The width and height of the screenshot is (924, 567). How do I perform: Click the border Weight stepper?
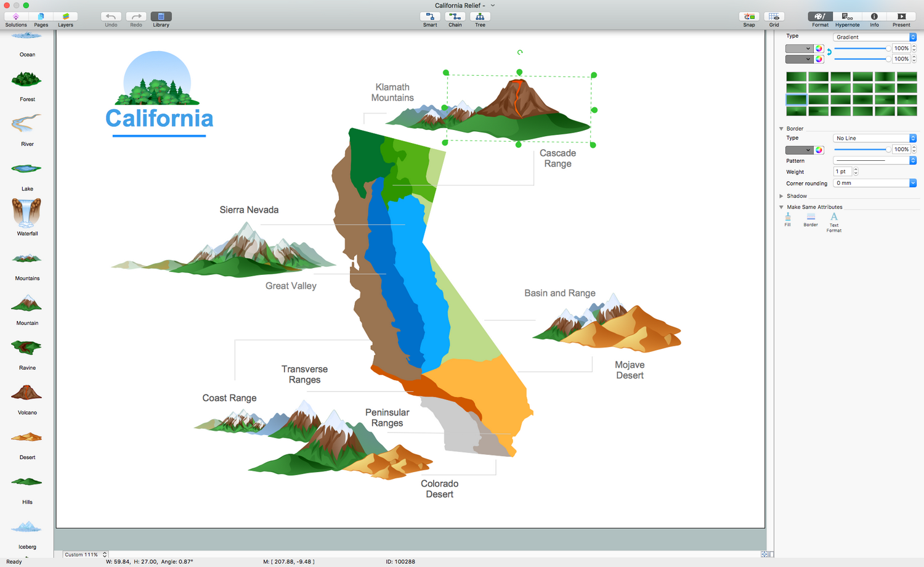coord(856,171)
